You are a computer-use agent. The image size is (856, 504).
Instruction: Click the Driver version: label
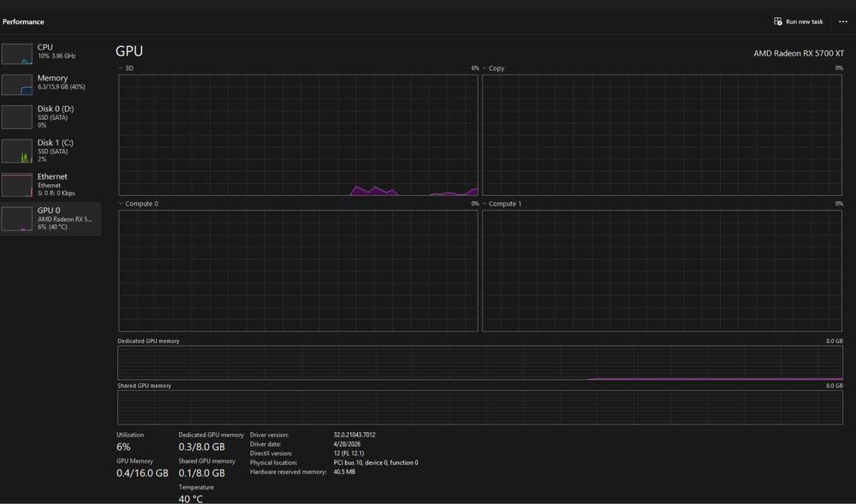click(269, 435)
